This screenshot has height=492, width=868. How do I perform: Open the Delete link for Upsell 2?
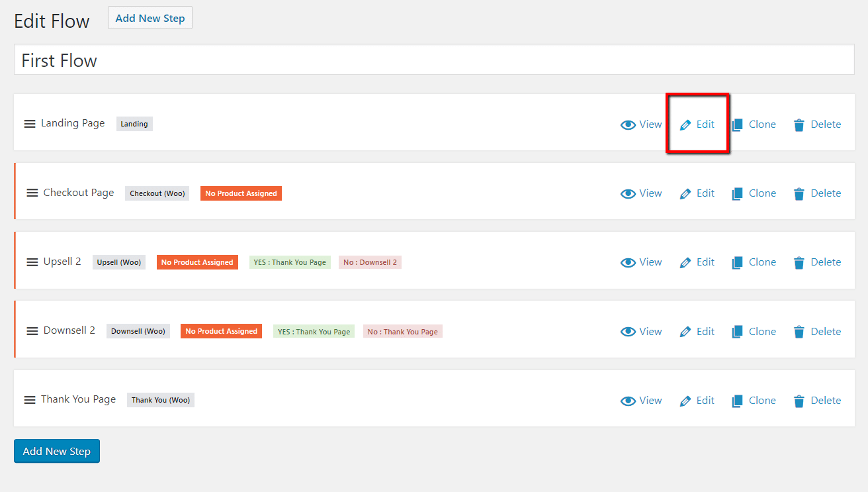(826, 262)
